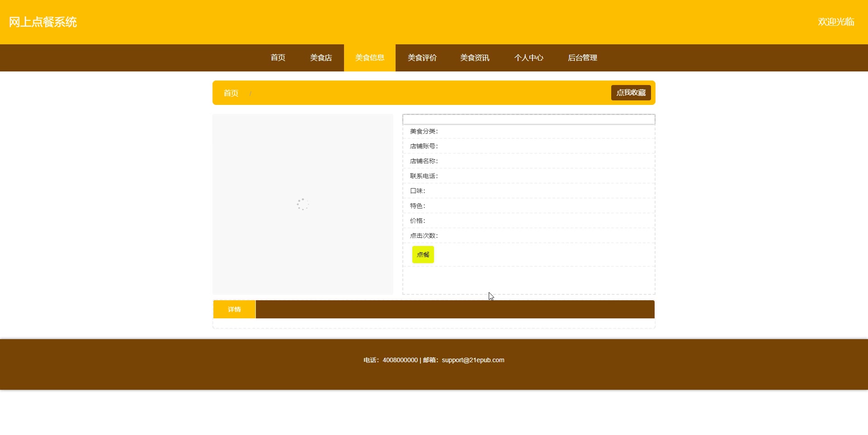Open the 首页 navigation menu item
This screenshot has width=868, height=435.
[278, 58]
